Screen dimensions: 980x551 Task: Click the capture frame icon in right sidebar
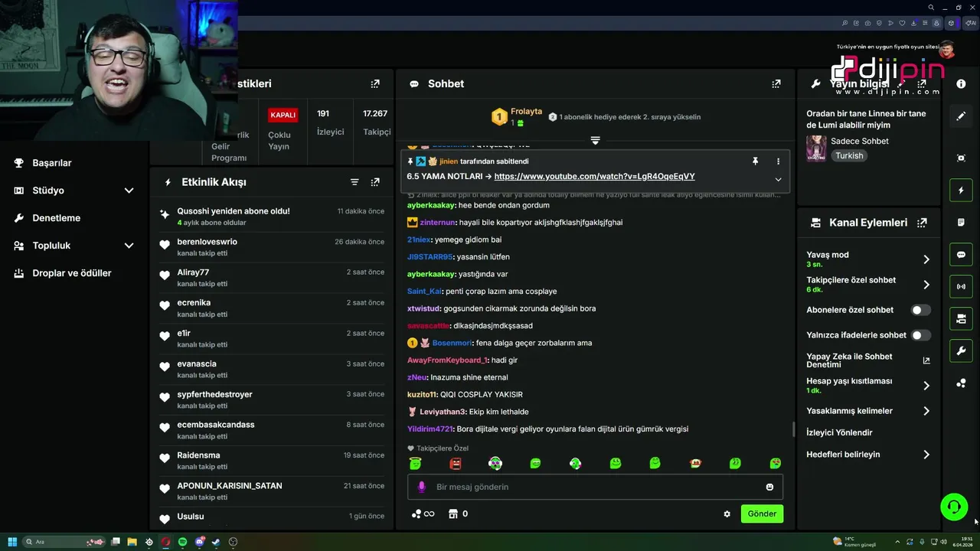(961, 158)
